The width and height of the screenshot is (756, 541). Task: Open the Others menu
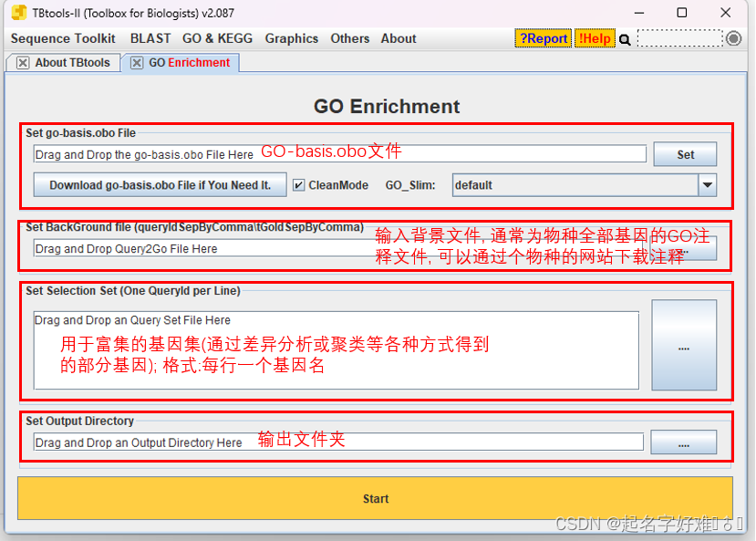click(x=350, y=38)
